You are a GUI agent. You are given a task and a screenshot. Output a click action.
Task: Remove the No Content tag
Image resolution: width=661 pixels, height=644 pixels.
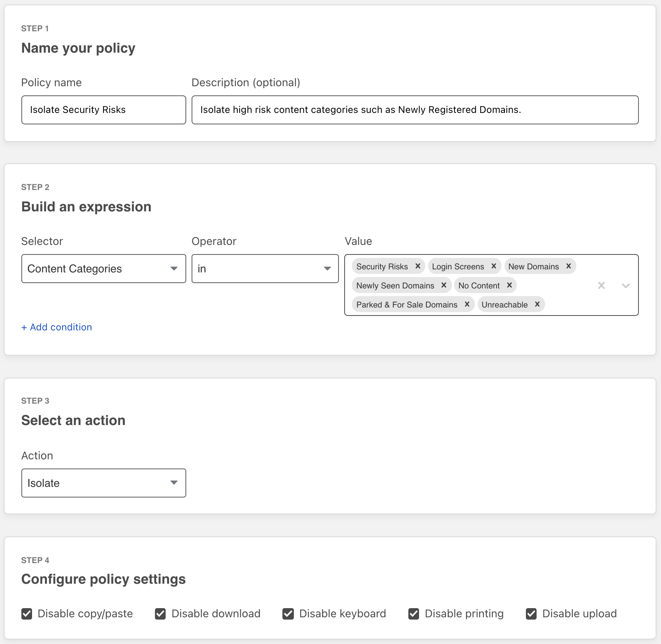(x=509, y=285)
